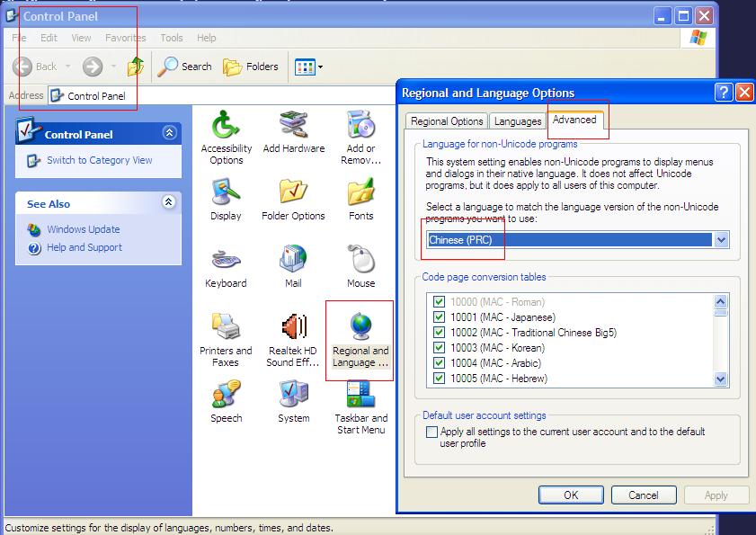Open the Edit menu
The width and height of the screenshot is (756, 535).
point(49,38)
